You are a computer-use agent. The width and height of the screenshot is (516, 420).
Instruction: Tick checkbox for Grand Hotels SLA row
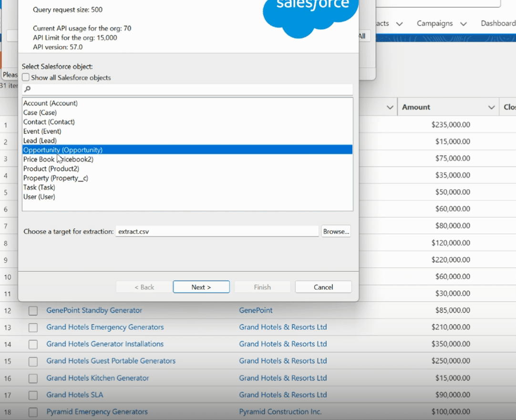click(33, 395)
